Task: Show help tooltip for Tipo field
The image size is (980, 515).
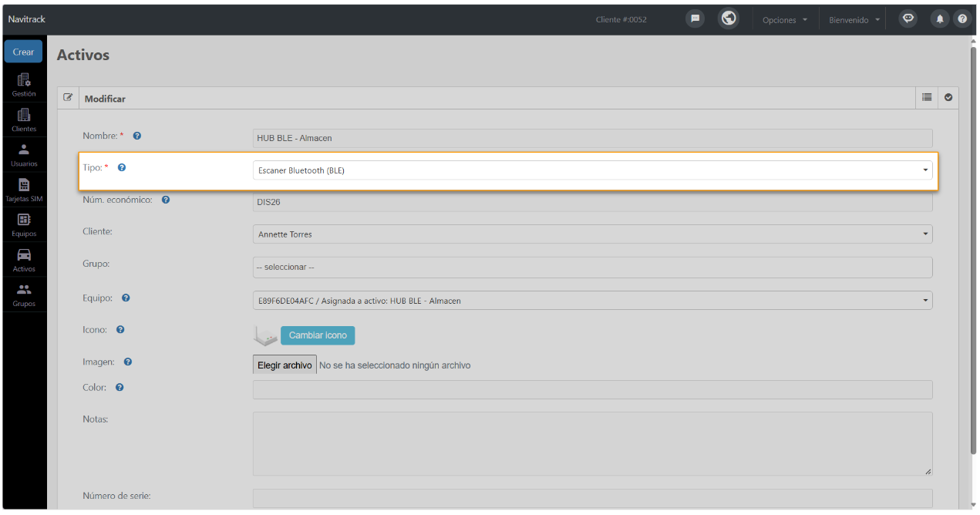Action: click(x=122, y=167)
